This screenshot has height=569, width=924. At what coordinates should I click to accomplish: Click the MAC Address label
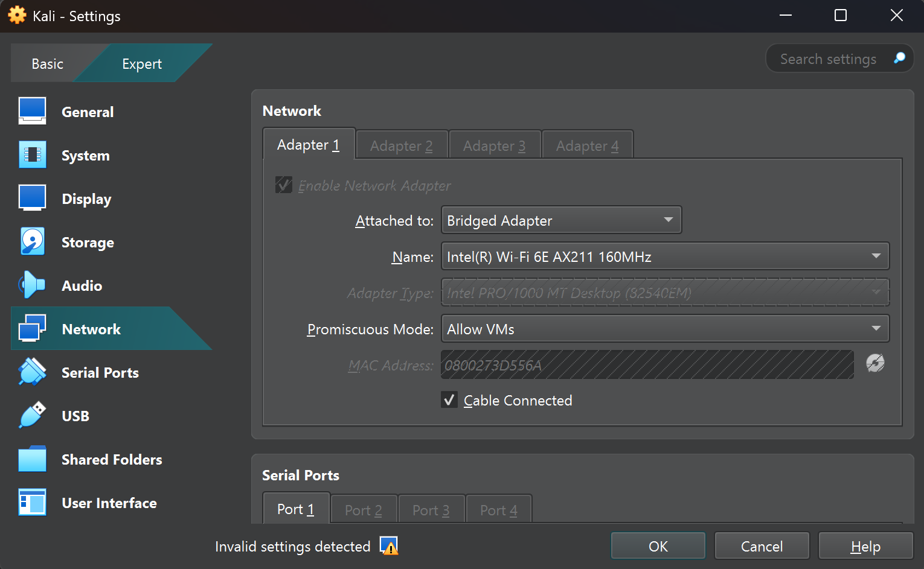391,366
